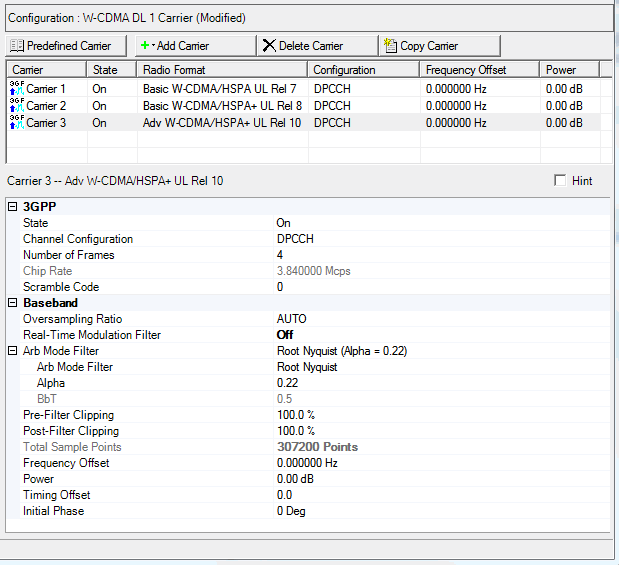
Task: Select the Oversampling Ratio property label
Action: tap(73, 319)
